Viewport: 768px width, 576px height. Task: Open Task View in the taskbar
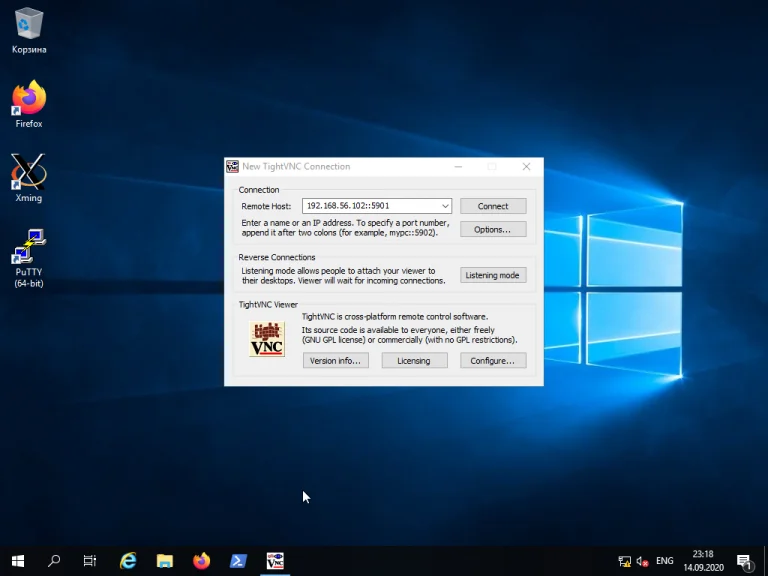(90, 561)
